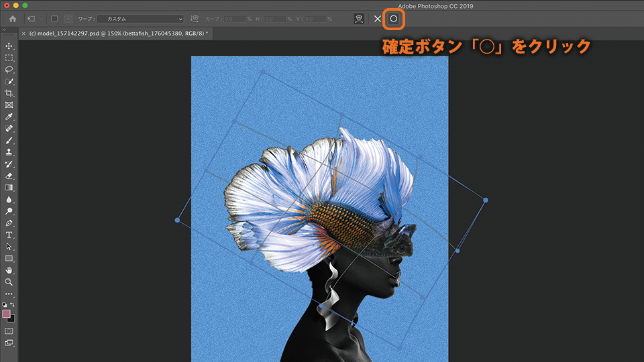Select the Blur tool
Image resolution: width=644 pixels, height=362 pixels.
pyautogui.click(x=9, y=200)
